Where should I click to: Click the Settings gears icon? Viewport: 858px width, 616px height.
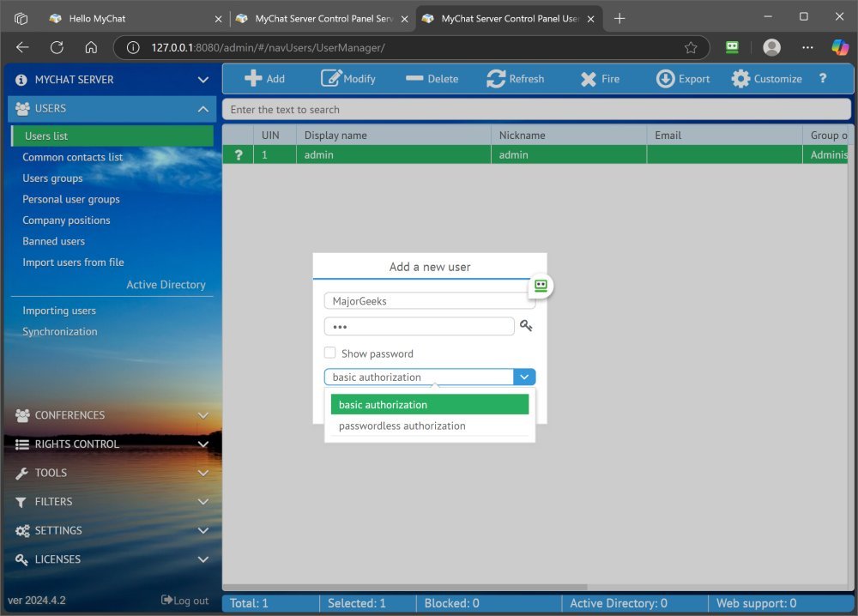(22, 531)
